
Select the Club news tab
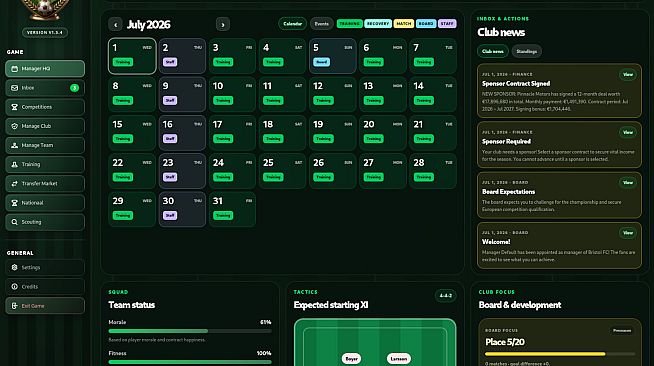click(x=493, y=51)
